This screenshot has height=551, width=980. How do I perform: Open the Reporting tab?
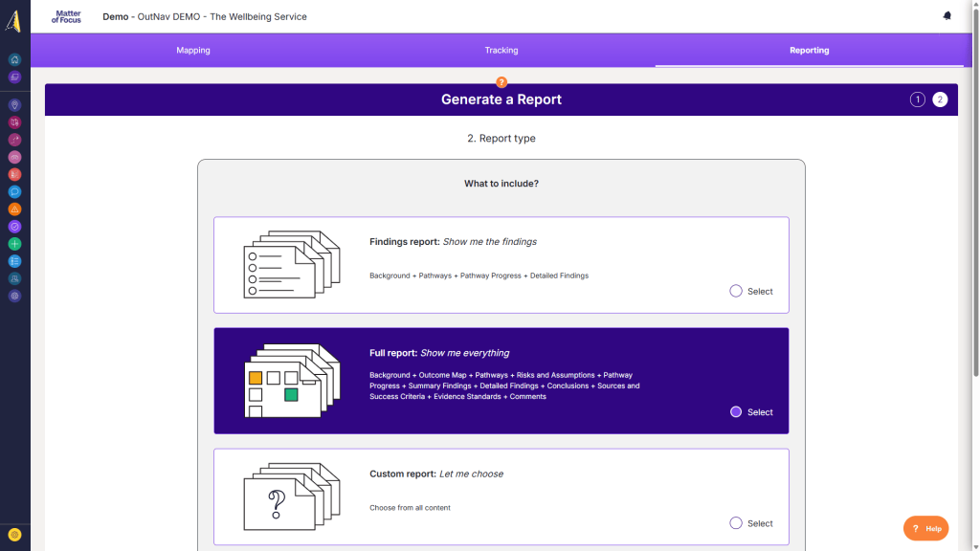(x=809, y=51)
